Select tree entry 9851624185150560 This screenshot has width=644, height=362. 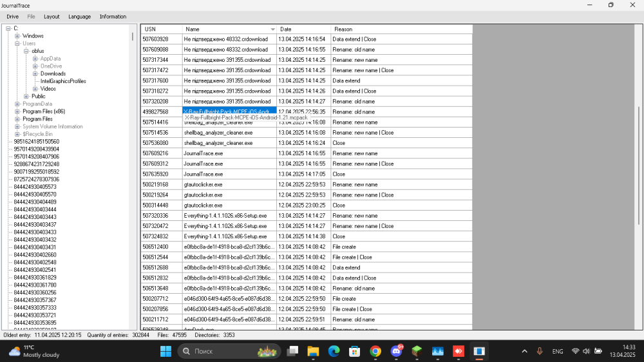tap(37, 142)
